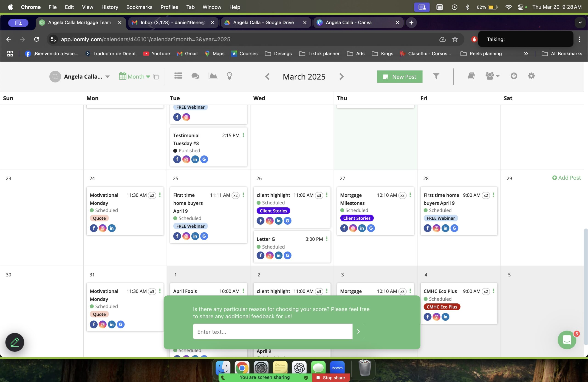
Task: Open options menu for Letter G post
Action: 327,239
